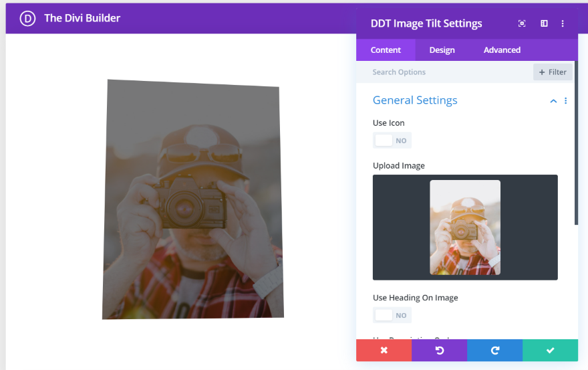The image size is (588, 370).
Task: Snap settings modal to sidebar icon
Action: click(x=544, y=23)
